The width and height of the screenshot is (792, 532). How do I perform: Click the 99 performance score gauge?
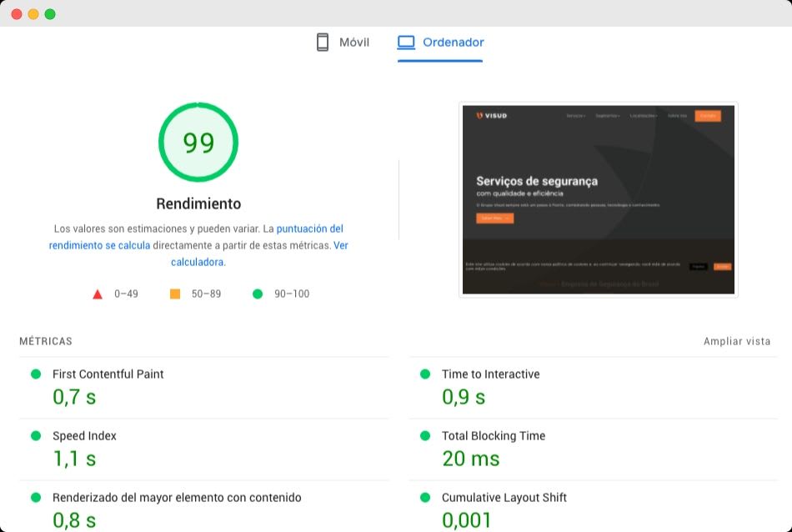point(198,143)
